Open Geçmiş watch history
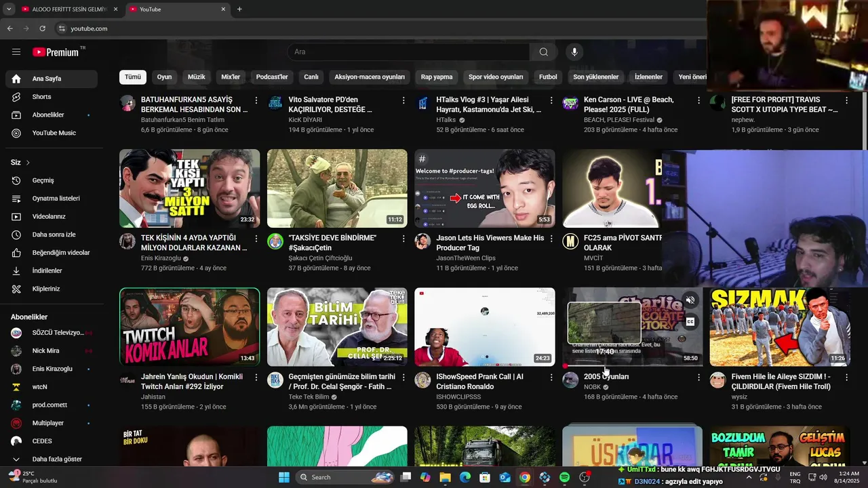Screen dimensions: 868x488 [52, 180]
